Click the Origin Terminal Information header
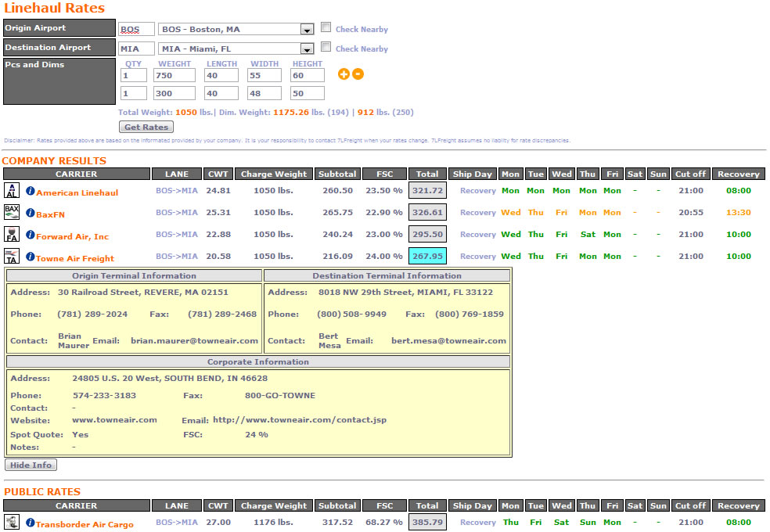This screenshot has width=770, height=532. (x=134, y=276)
